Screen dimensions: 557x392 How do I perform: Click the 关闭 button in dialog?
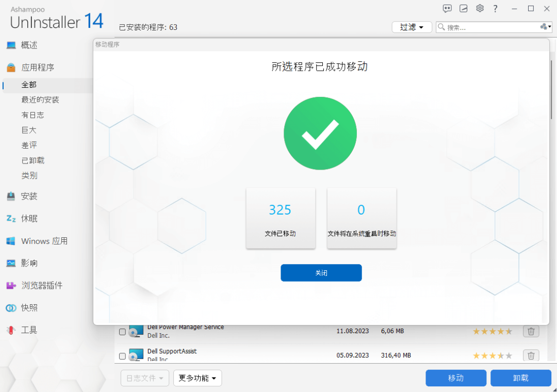pyautogui.click(x=321, y=272)
